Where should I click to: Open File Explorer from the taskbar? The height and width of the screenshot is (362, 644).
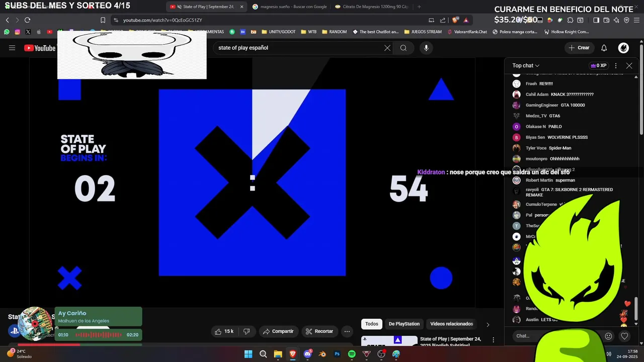[278, 354]
